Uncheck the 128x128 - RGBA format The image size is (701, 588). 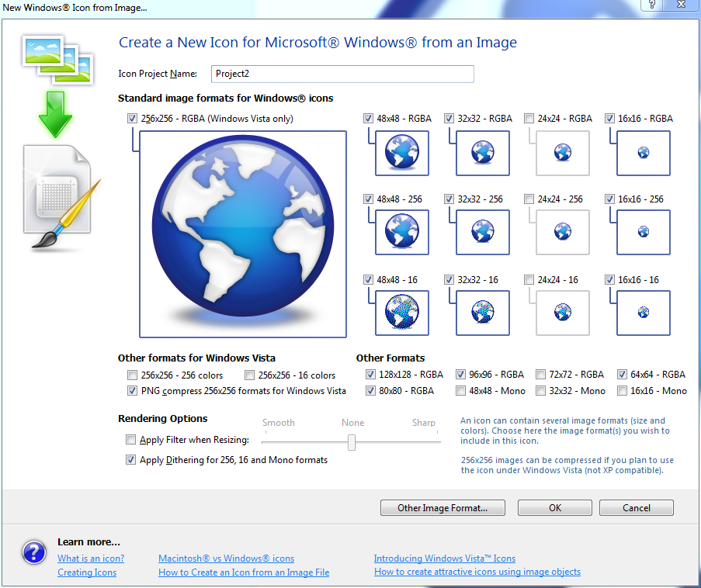pyautogui.click(x=370, y=374)
